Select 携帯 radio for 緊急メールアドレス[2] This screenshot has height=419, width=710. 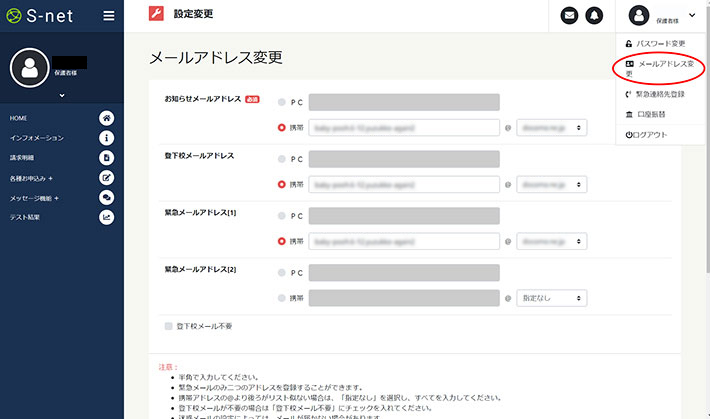pyautogui.click(x=282, y=298)
